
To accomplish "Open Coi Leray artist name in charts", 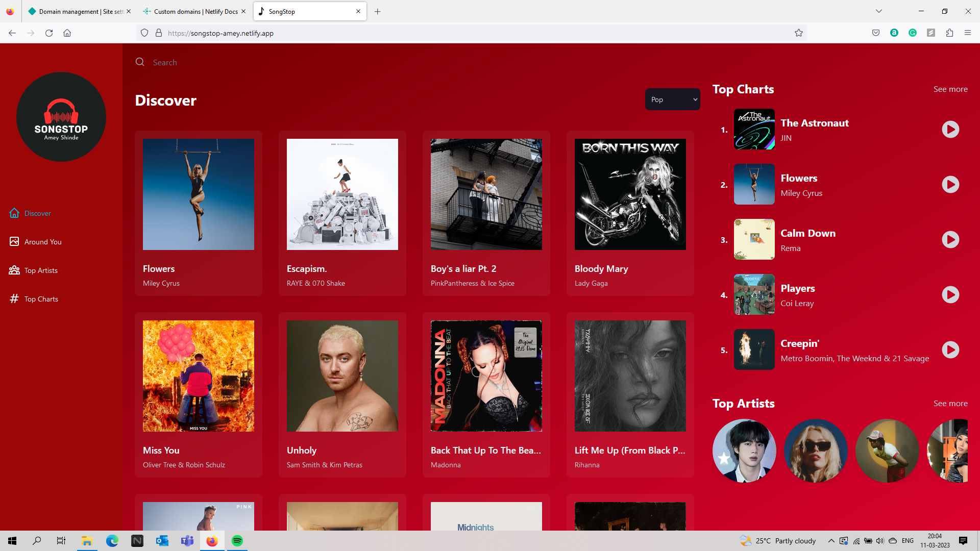I will (x=797, y=304).
